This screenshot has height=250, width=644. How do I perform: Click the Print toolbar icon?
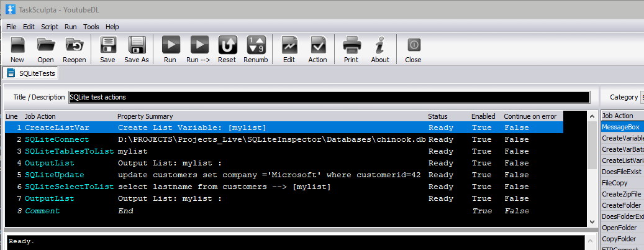(351, 45)
